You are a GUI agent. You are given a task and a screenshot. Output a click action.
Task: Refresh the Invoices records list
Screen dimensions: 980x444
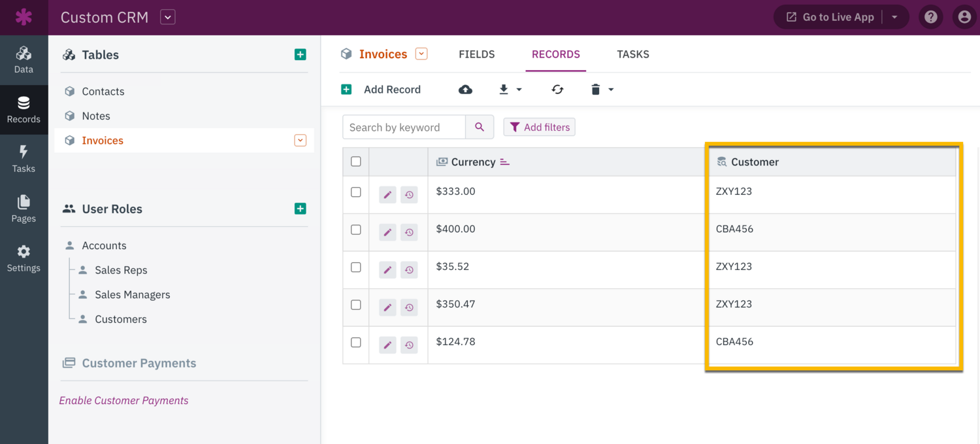[557, 89]
